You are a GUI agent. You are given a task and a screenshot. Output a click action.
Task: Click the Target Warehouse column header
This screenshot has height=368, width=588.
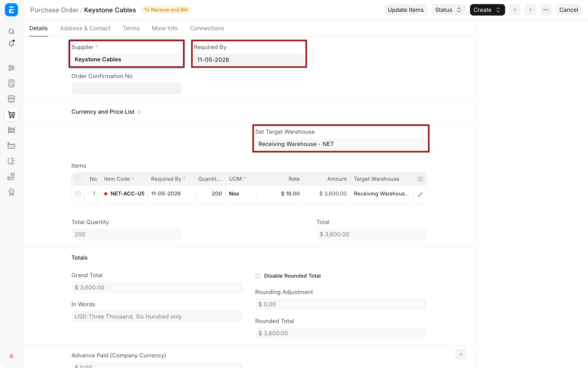click(382, 179)
